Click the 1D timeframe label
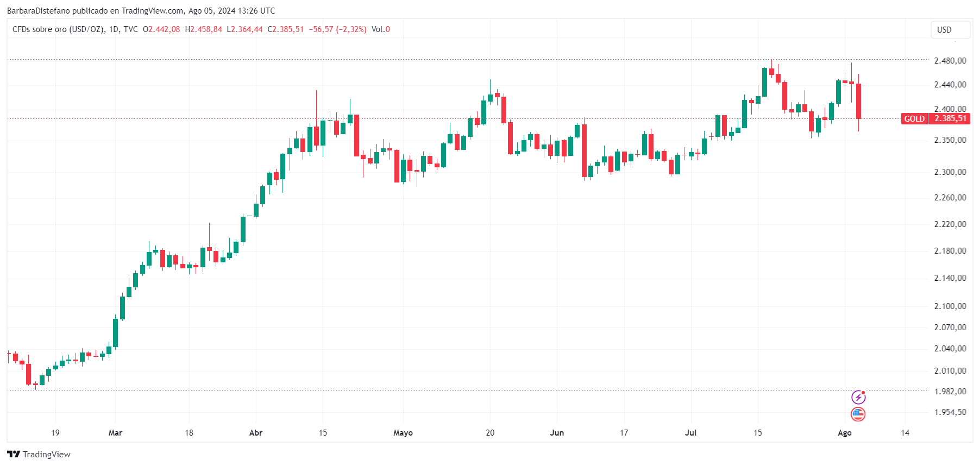This screenshot has height=466, width=980. coord(114,29)
